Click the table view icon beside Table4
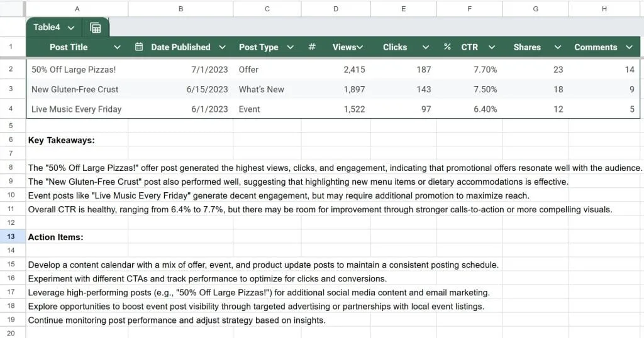This screenshot has height=338, width=644. pos(96,28)
